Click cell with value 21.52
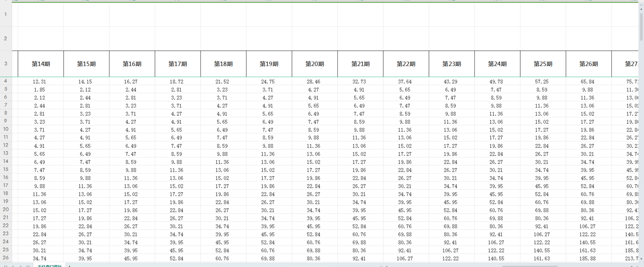Screen dimensions: 644x267 223,81
